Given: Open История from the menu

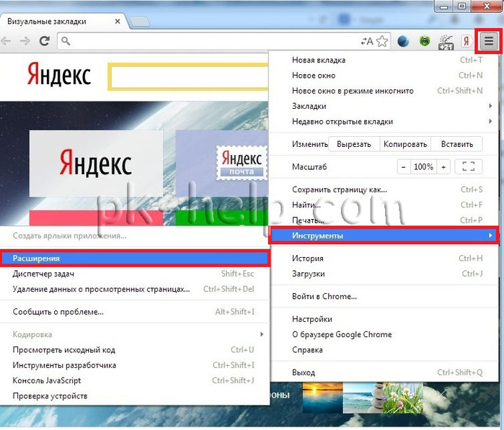Looking at the screenshot, I should coord(384,259).
